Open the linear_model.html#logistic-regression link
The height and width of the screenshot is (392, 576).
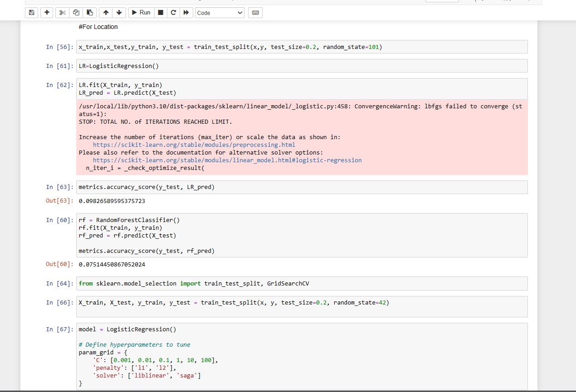[227, 160]
